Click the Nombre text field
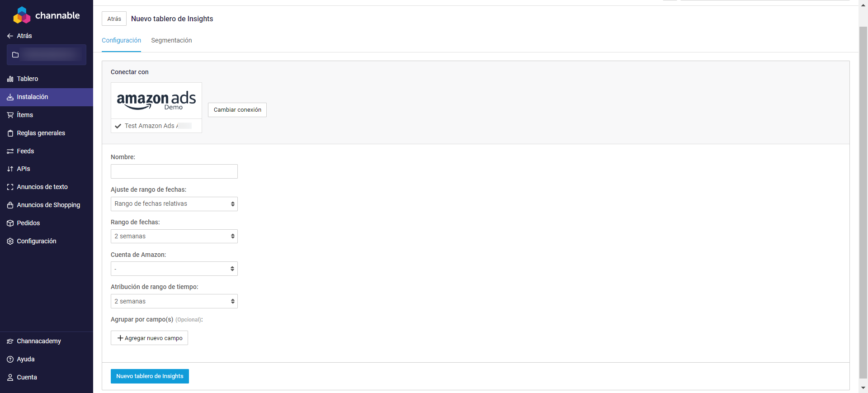The image size is (868, 393). [x=174, y=171]
